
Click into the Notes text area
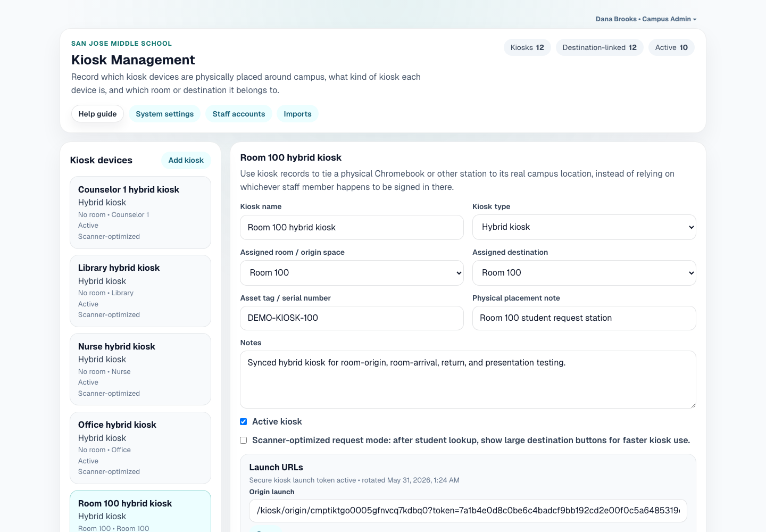pyautogui.click(x=468, y=380)
